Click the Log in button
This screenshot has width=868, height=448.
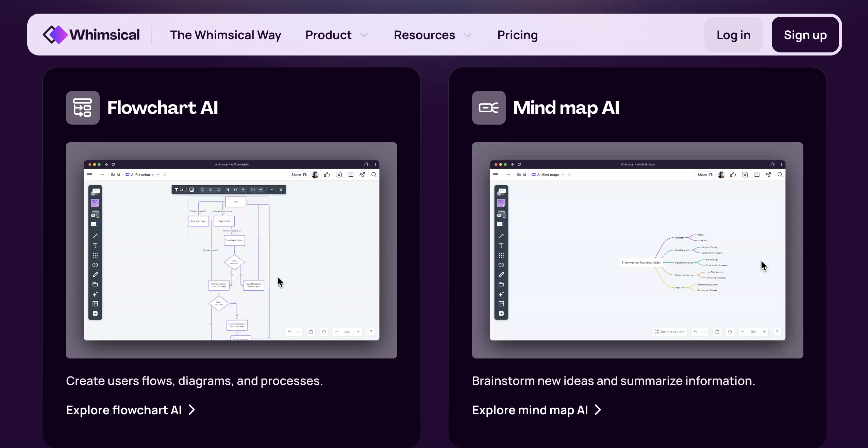tap(733, 35)
